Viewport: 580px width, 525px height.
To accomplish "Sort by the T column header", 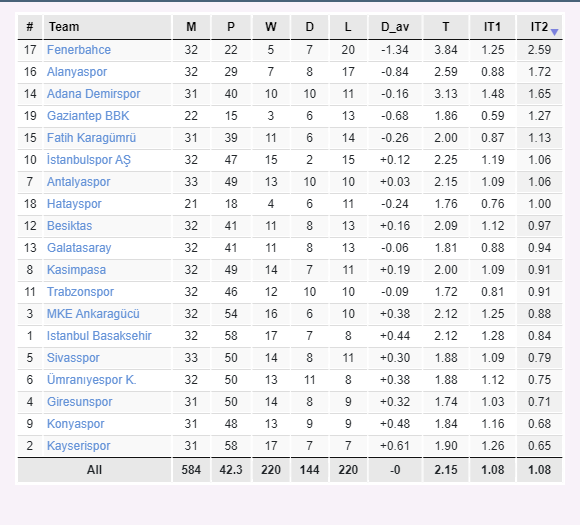I will (446, 27).
